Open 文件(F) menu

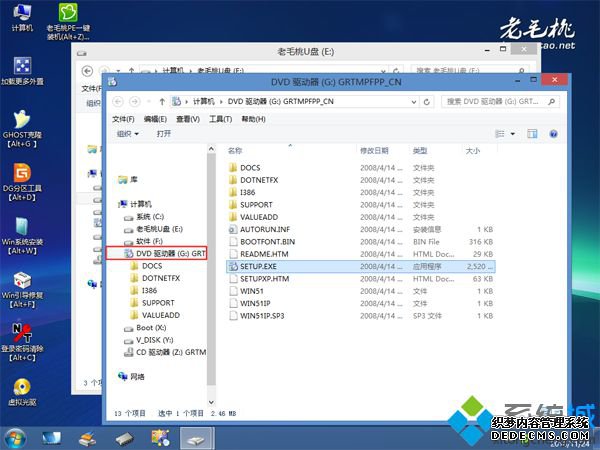123,119
